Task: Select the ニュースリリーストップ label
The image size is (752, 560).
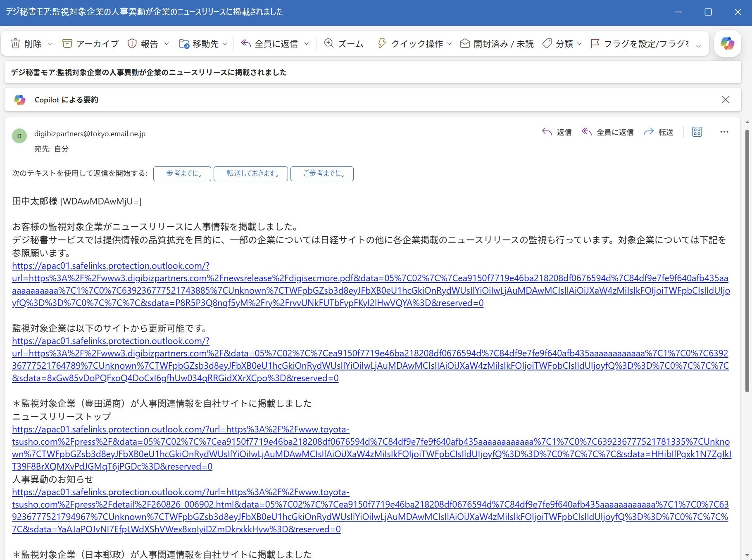Action: pos(62,417)
